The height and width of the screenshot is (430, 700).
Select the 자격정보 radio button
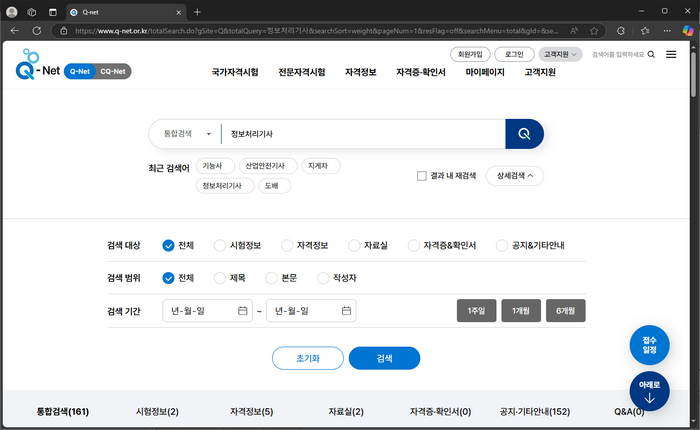pos(287,246)
